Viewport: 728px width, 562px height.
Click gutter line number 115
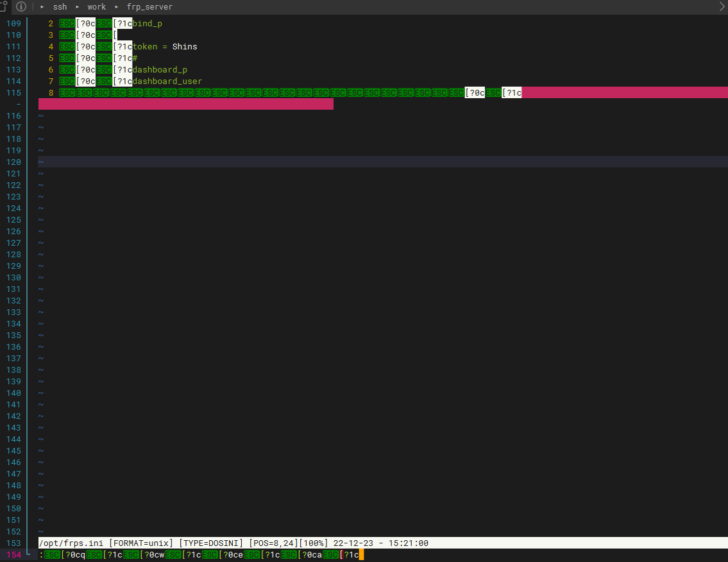coord(13,93)
